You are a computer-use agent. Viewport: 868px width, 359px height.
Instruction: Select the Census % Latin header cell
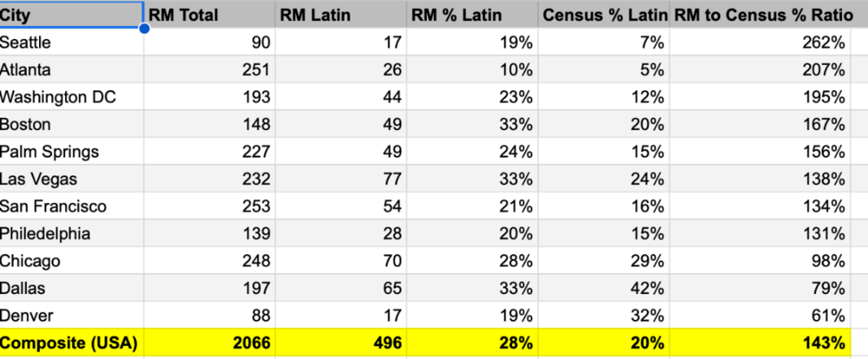point(604,15)
